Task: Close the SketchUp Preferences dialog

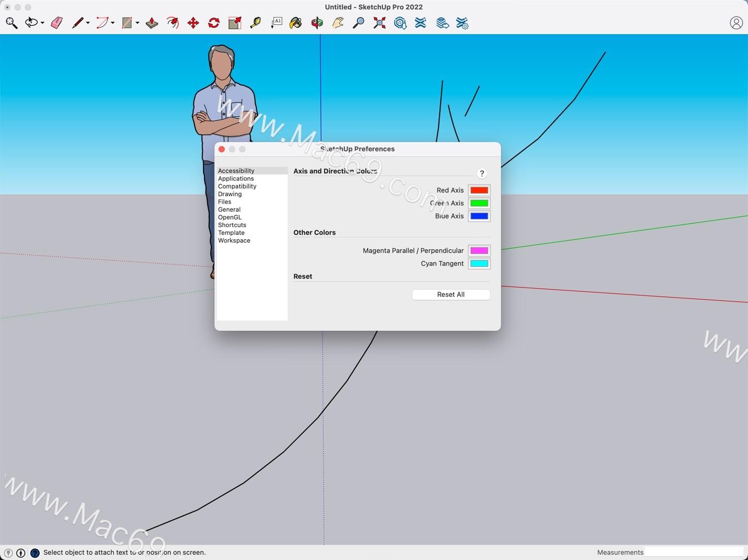Action: (x=222, y=149)
